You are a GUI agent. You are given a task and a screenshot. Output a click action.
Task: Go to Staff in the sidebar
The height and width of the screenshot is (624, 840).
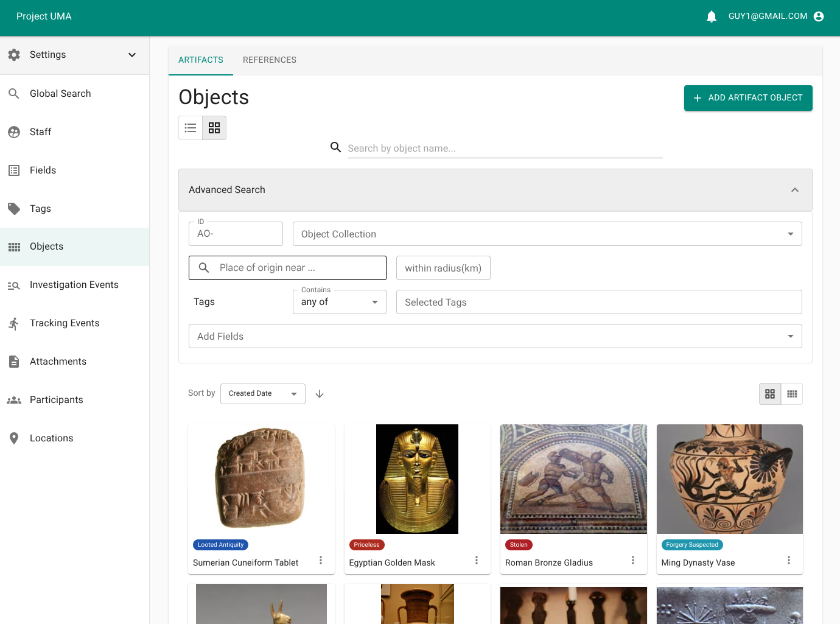click(74, 132)
